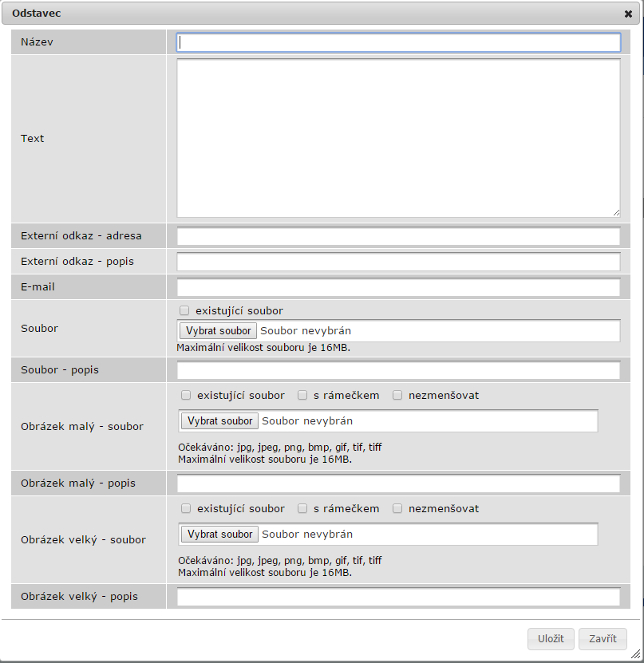Focus the Externí odkaz - adresa field
Screen dimensions: 644x663
(398, 236)
